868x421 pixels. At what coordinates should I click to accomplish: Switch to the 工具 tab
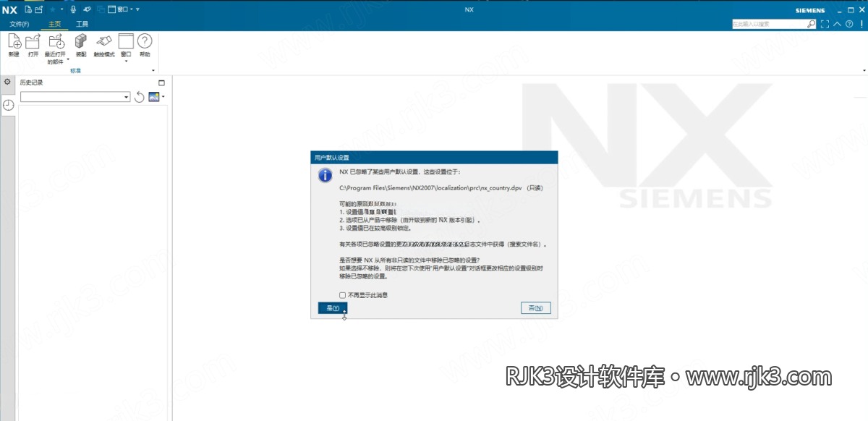[x=82, y=24]
